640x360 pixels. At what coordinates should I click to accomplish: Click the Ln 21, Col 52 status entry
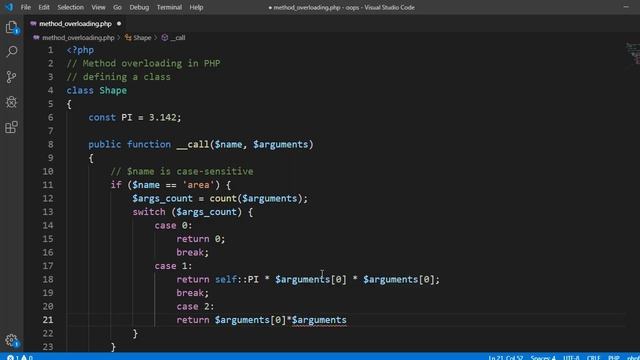(506, 357)
